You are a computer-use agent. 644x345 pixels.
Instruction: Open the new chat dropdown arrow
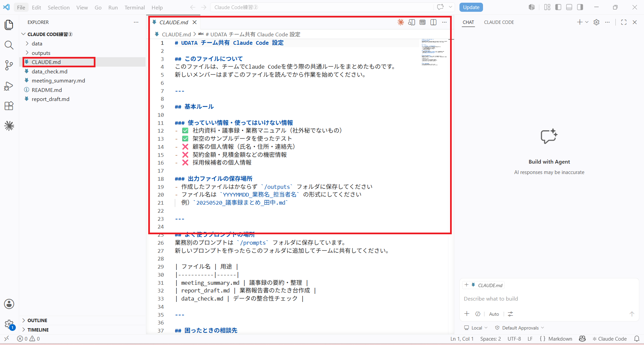587,22
